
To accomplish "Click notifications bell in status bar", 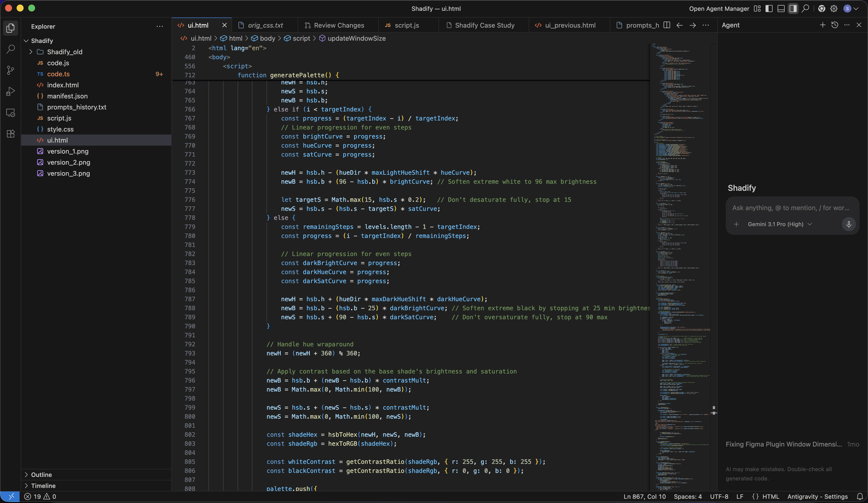I will click(x=860, y=496).
